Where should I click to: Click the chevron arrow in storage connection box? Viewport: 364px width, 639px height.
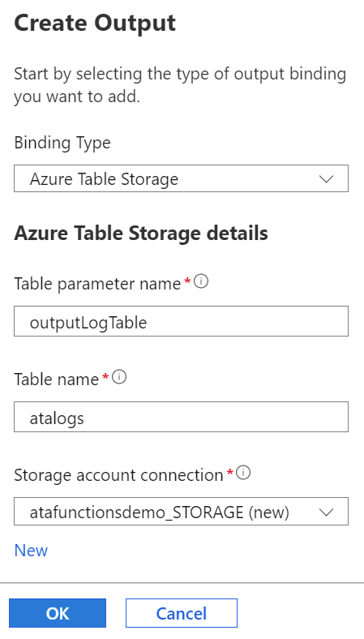pyautogui.click(x=327, y=512)
